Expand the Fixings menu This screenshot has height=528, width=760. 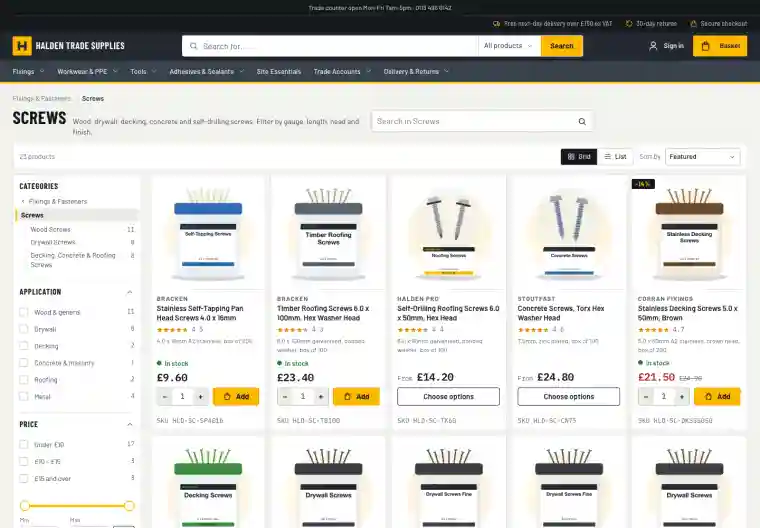pyautogui.click(x=28, y=71)
